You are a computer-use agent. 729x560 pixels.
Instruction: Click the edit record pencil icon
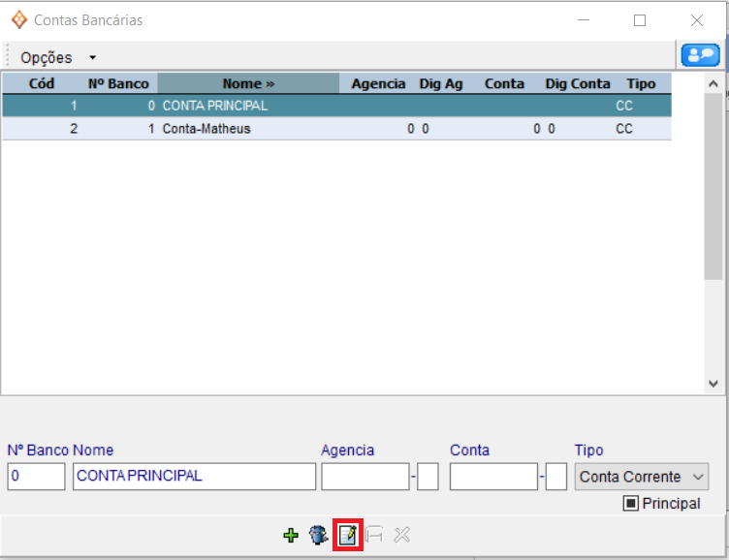347,535
